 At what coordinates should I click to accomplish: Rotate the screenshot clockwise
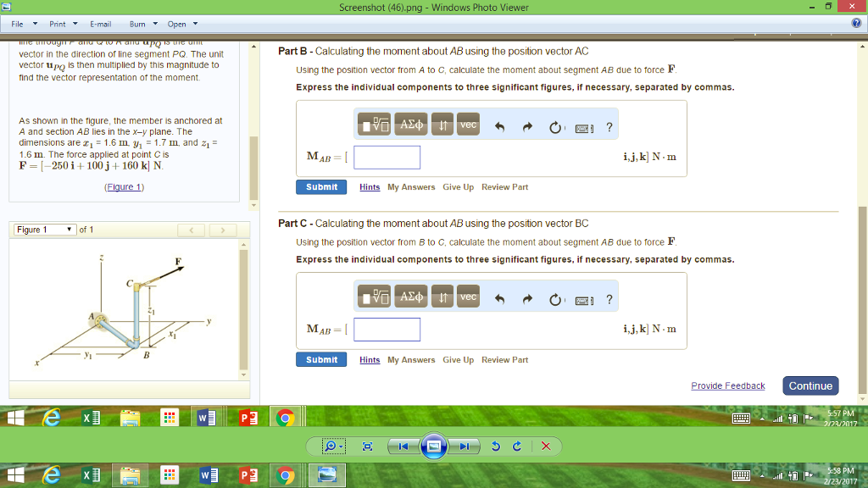click(x=518, y=446)
